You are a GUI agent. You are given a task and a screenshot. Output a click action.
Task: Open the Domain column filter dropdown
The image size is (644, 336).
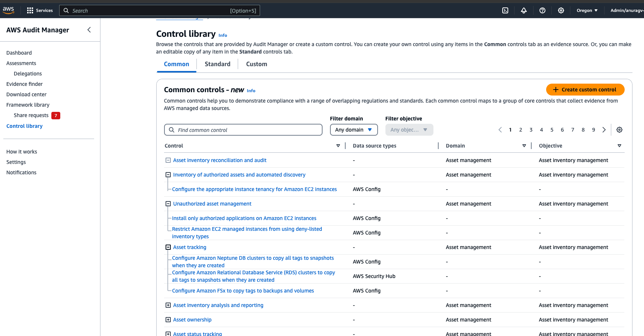pyautogui.click(x=524, y=146)
